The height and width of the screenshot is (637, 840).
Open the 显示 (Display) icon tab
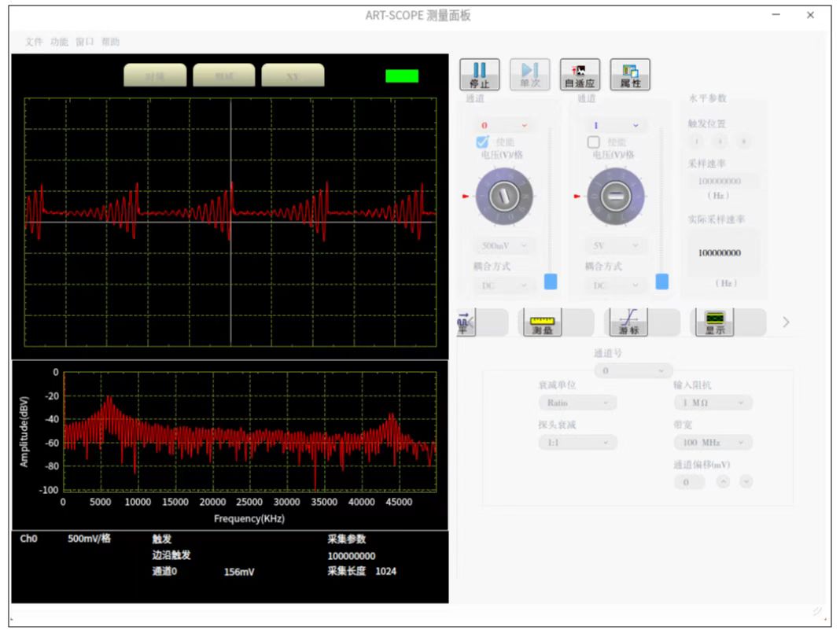coord(714,322)
